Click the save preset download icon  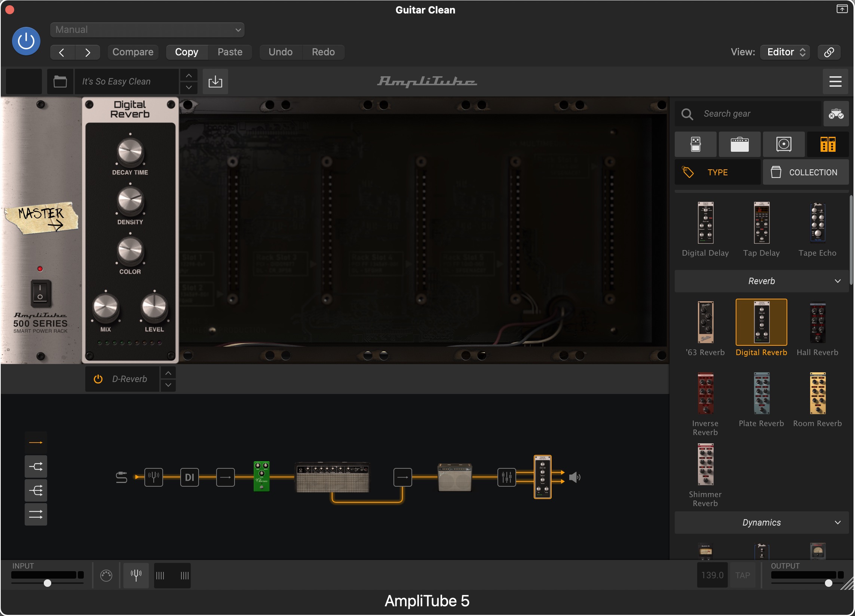(x=215, y=81)
